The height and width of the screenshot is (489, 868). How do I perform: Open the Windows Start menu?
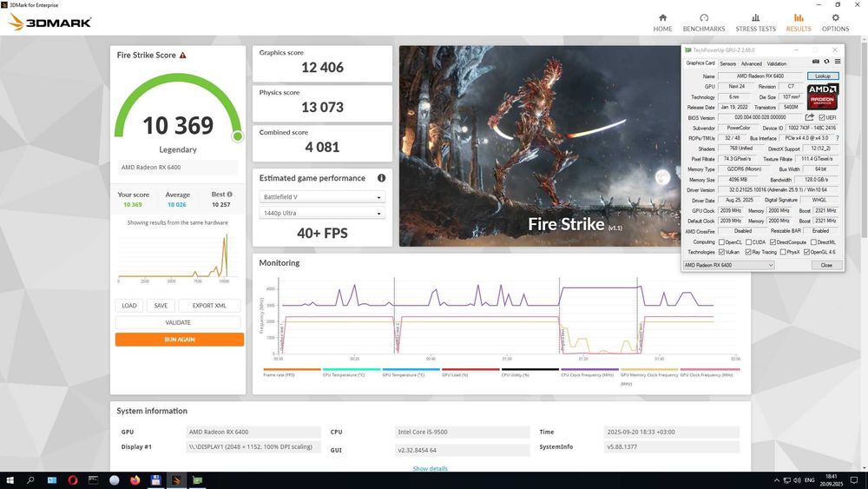(x=10, y=480)
